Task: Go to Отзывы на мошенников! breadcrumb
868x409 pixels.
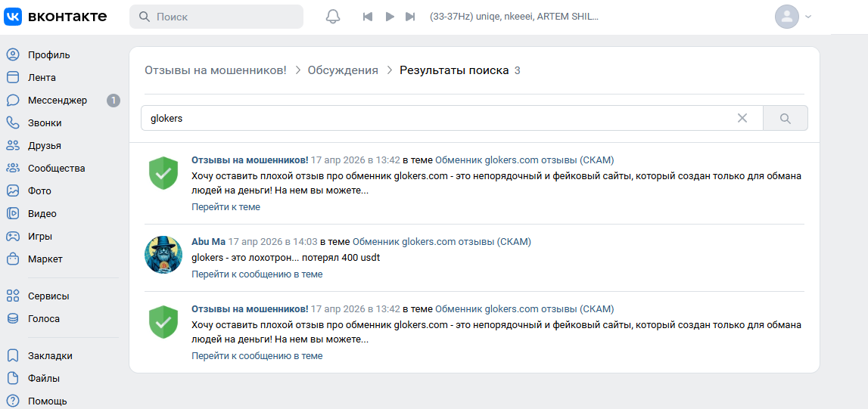Action: pyautogui.click(x=216, y=70)
